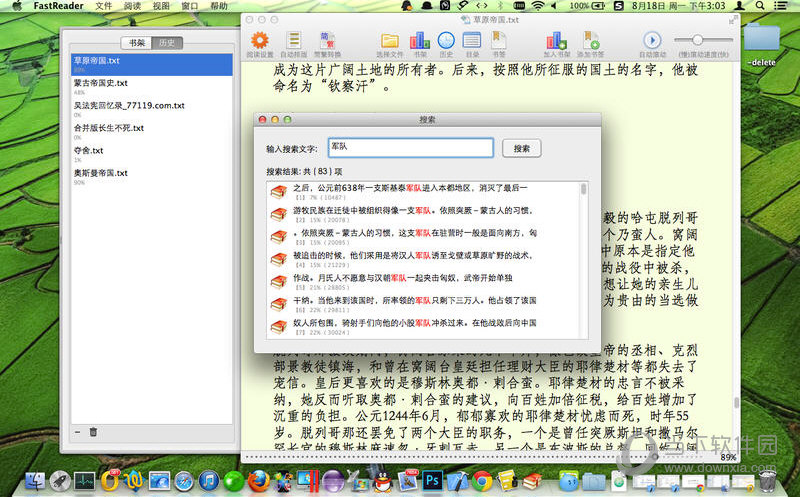
Task: Open reading settings (阅读设置) gear icon
Action: [x=260, y=40]
